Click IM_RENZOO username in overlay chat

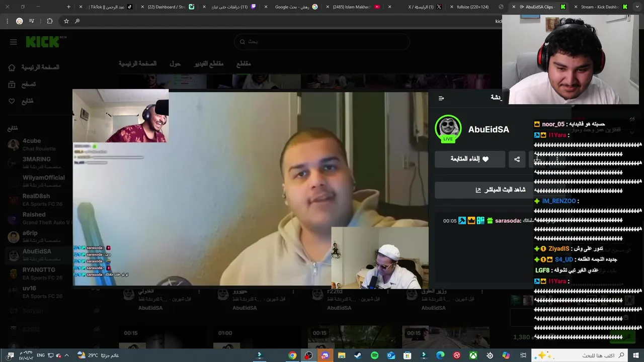coord(558,201)
